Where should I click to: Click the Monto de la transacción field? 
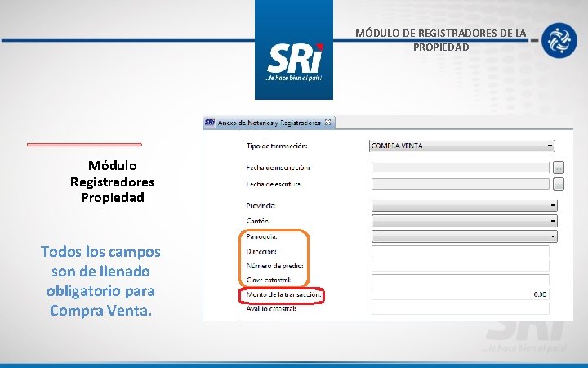tap(461, 294)
